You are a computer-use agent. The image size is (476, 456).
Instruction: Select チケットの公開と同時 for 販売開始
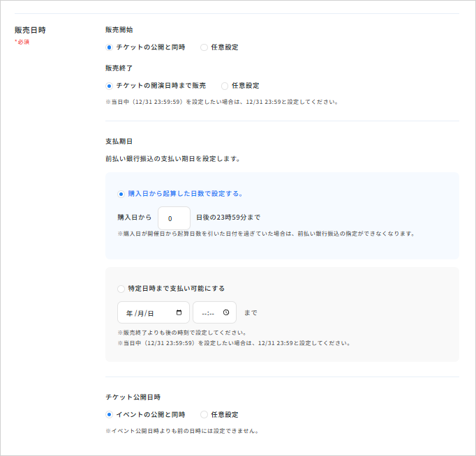[109, 47]
